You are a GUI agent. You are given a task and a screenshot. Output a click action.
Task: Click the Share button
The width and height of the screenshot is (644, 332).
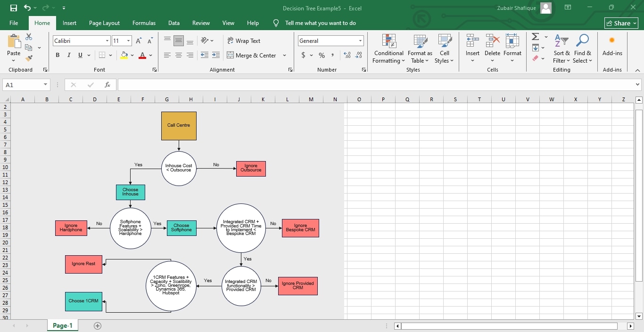(621, 23)
